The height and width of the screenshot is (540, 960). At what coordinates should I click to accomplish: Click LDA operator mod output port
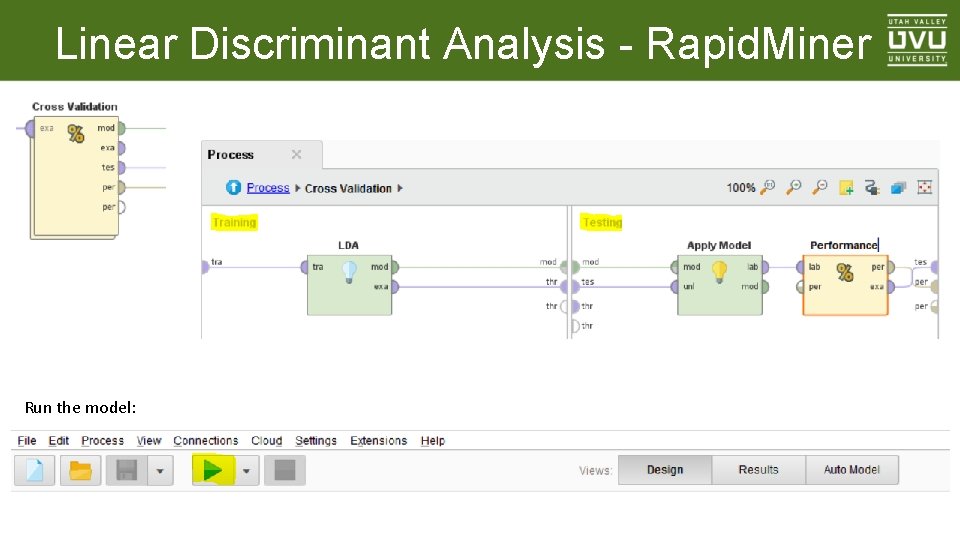395,267
